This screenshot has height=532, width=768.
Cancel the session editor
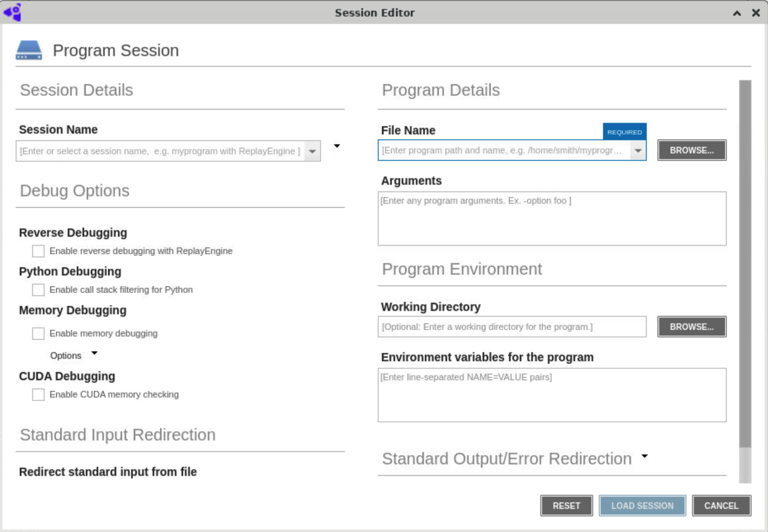point(721,506)
